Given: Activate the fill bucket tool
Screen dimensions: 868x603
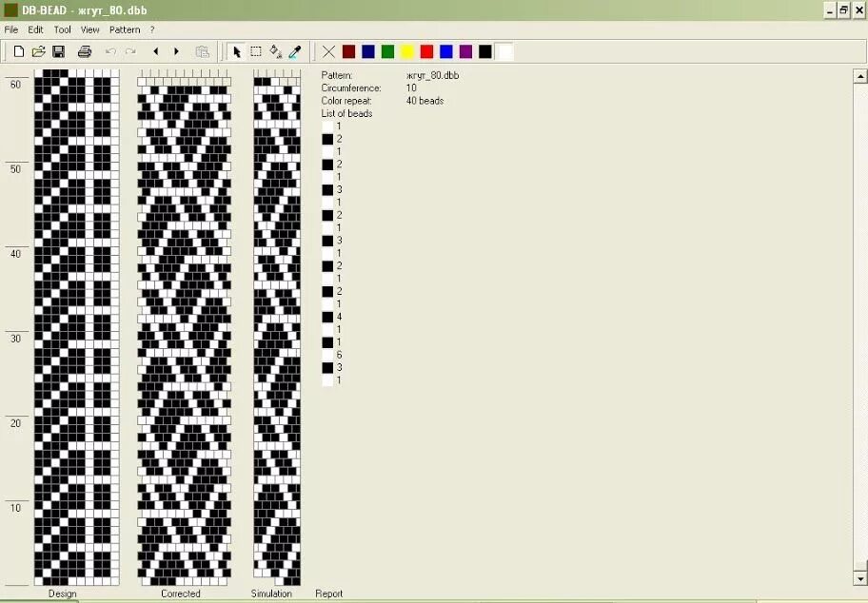Looking at the screenshot, I should point(275,52).
